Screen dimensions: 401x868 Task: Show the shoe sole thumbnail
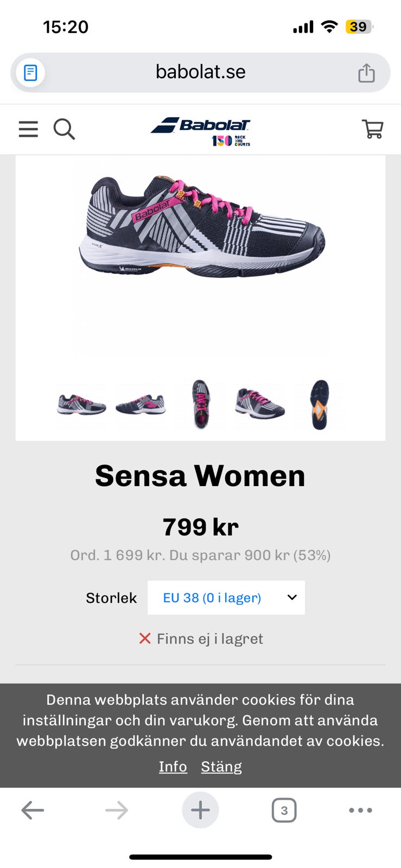coord(320,405)
